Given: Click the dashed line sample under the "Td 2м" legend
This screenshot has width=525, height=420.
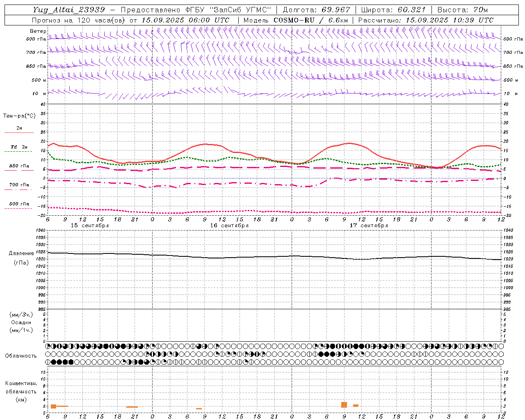Looking at the screenshot, I should tap(19, 152).
